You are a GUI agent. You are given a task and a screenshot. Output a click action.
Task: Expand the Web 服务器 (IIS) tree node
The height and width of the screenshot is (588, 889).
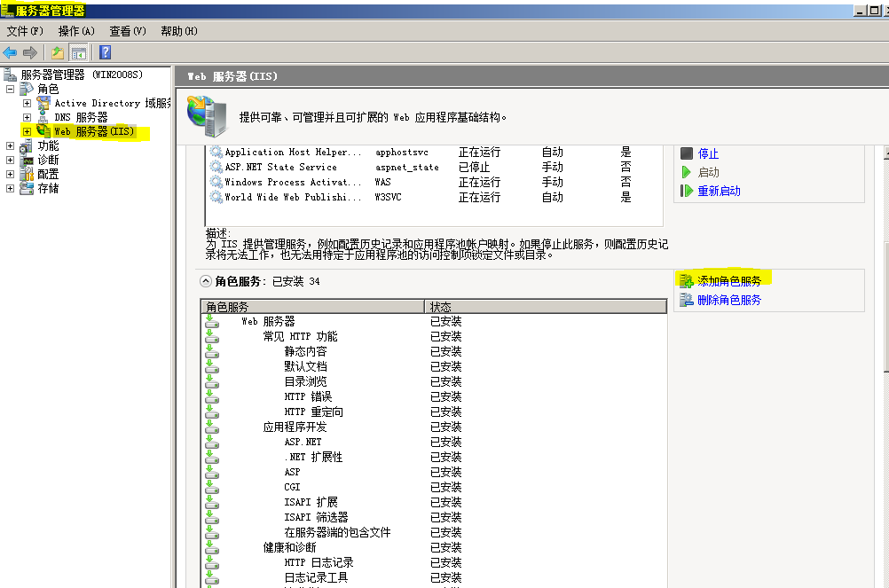pyautogui.click(x=27, y=131)
